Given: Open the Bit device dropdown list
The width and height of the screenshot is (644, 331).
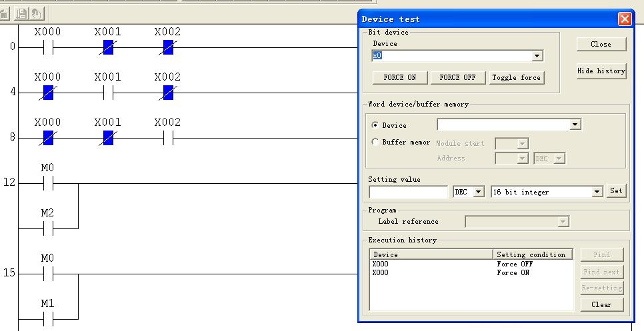Looking at the screenshot, I should coord(537,57).
